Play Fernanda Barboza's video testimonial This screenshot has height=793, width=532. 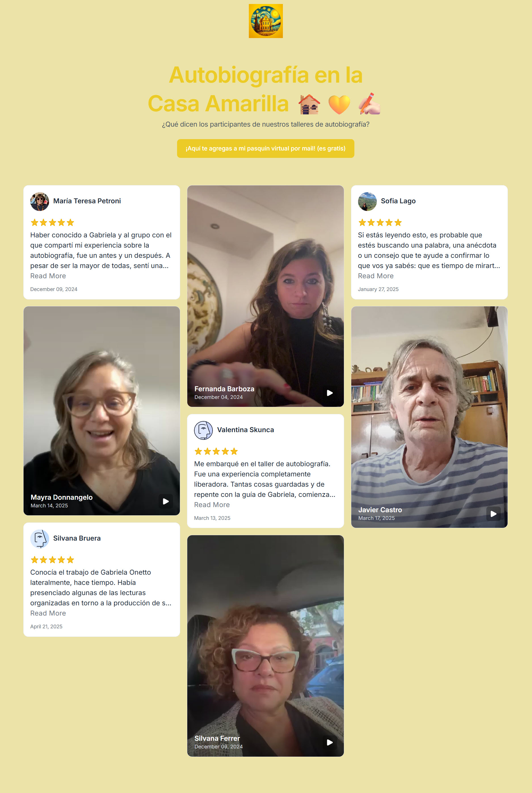(x=329, y=393)
